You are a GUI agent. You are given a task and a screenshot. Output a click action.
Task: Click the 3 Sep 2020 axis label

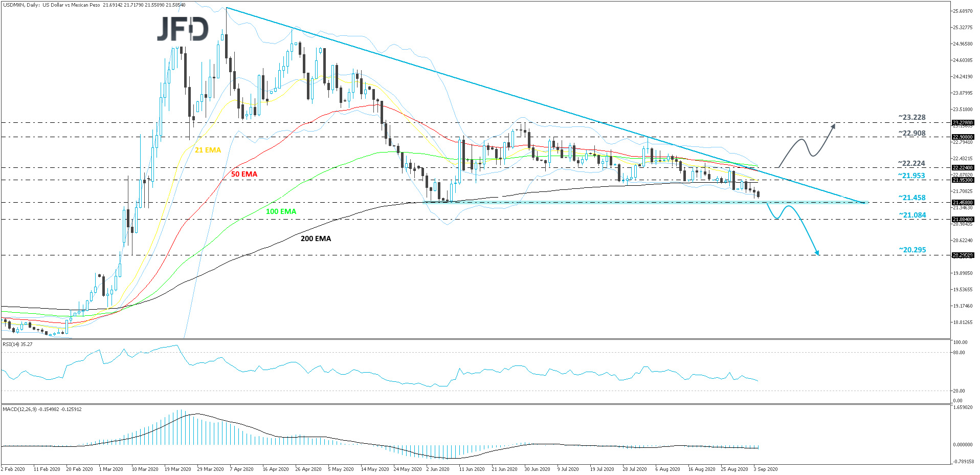(765, 469)
